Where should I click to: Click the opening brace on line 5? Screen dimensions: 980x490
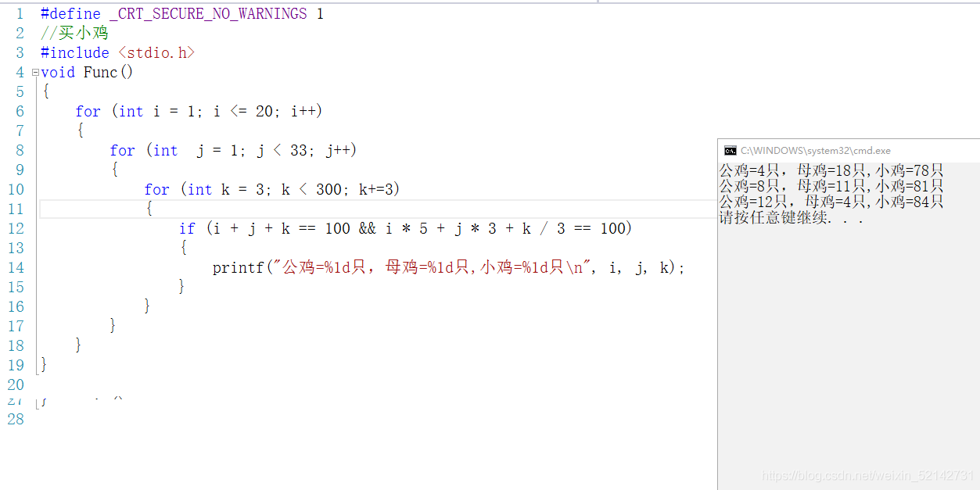(45, 91)
